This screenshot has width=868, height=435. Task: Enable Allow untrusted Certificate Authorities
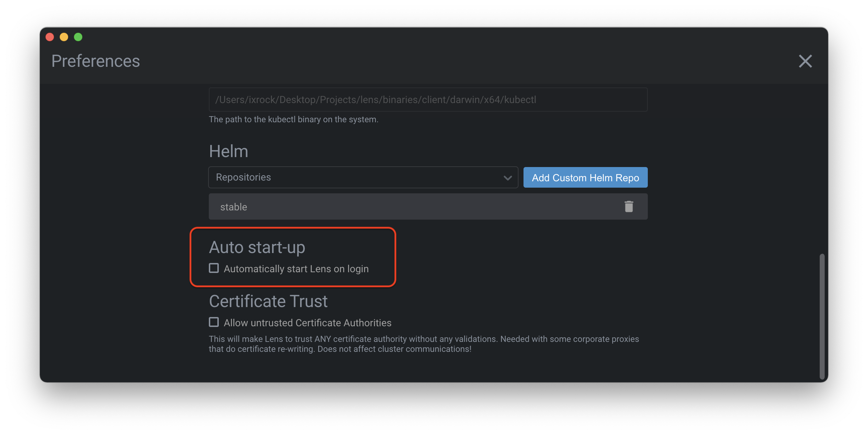(x=213, y=322)
